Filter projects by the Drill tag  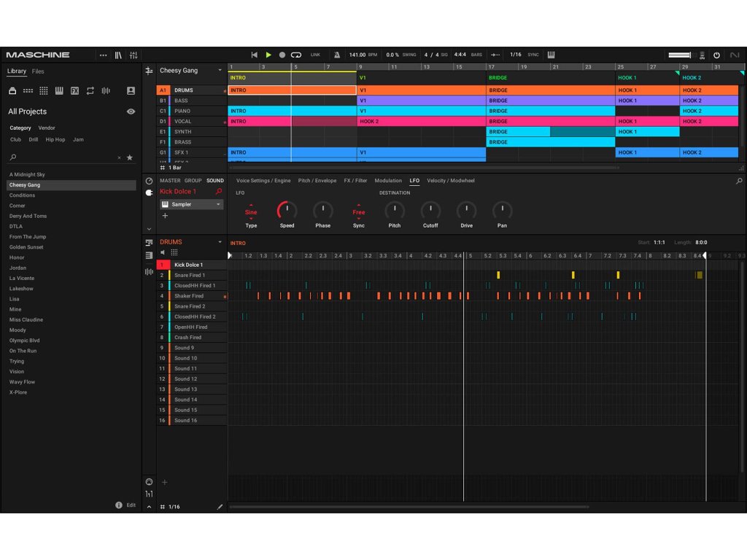[x=34, y=140]
